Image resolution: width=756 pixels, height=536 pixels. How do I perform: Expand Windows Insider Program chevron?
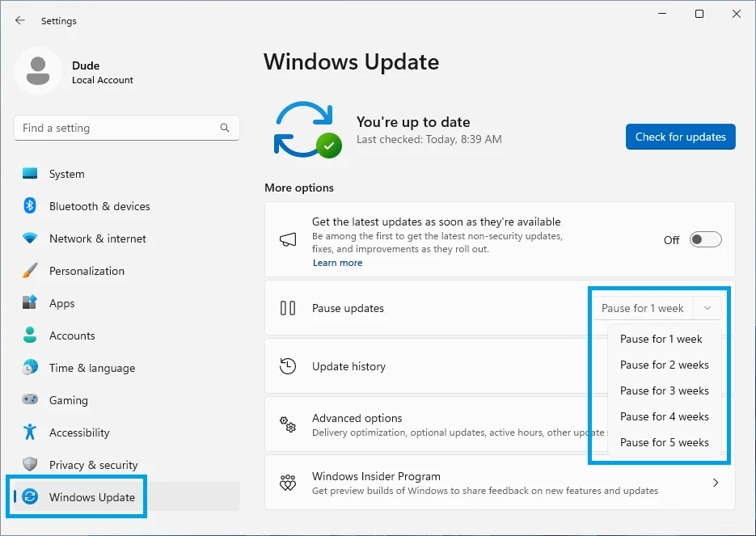coord(715,483)
